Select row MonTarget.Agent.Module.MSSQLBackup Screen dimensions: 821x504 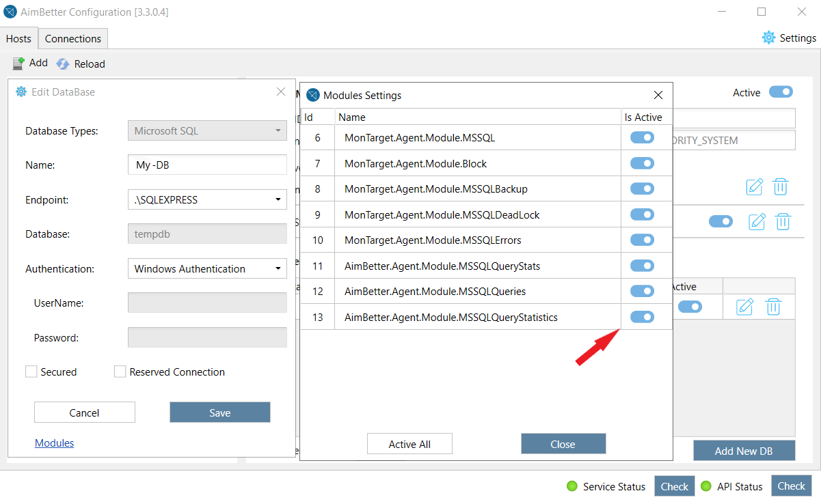(x=486, y=188)
